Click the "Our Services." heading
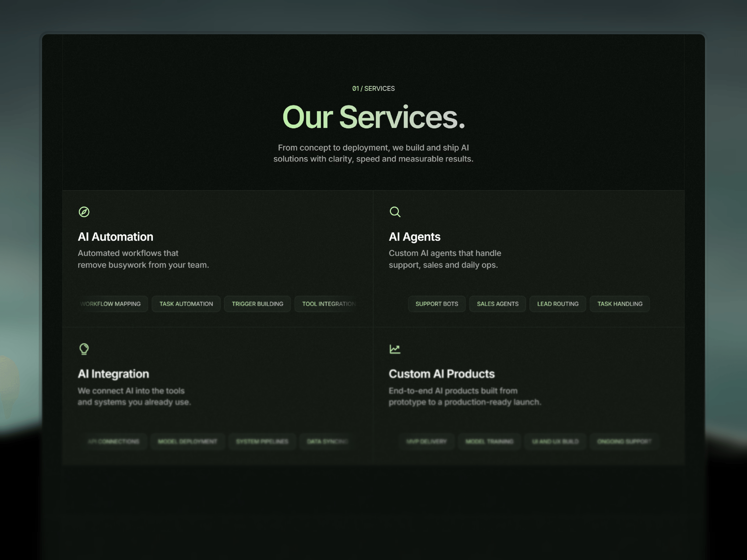This screenshot has width=747, height=560. tap(373, 117)
